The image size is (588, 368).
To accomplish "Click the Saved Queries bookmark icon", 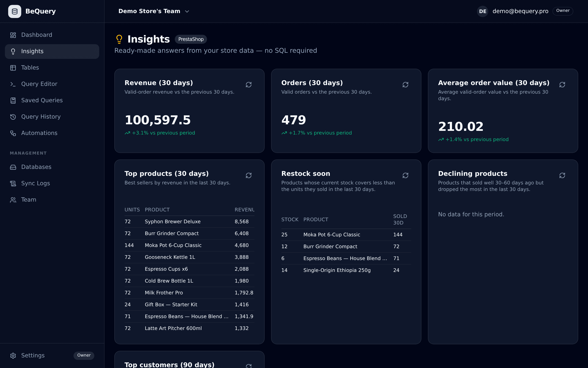I will coord(13,100).
